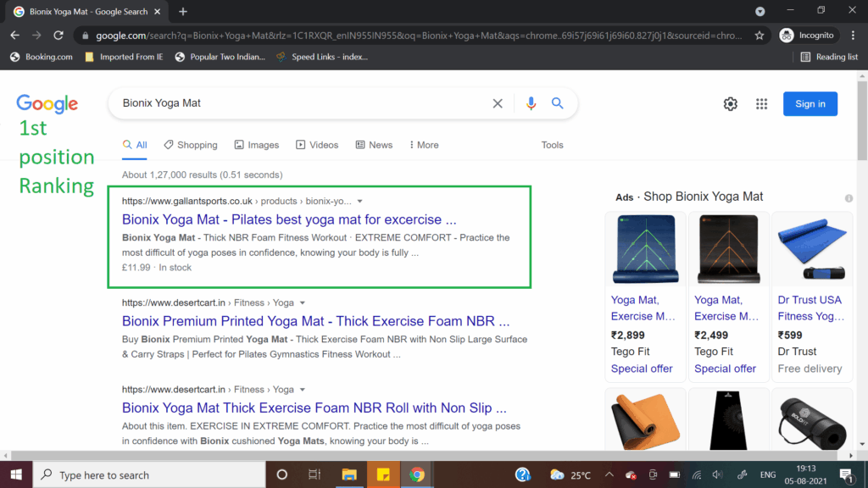868x488 pixels.
Task: Open the taskbar clock and date
Action: point(805,474)
